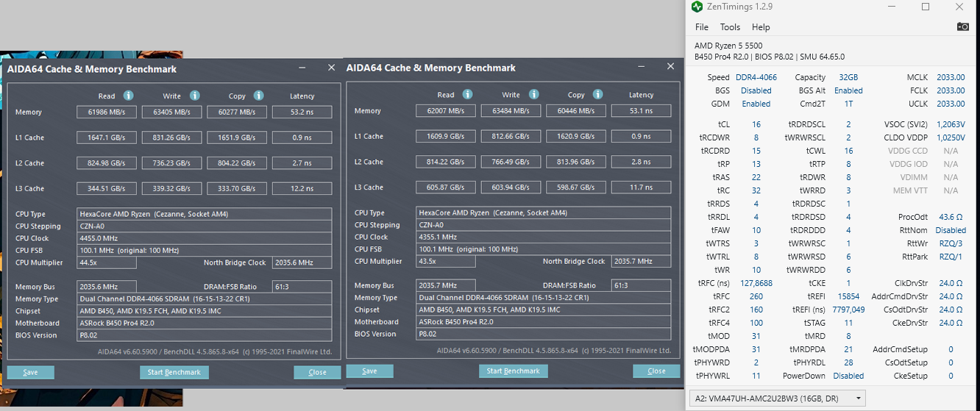Open the Tools menu in ZenTimings

(730, 27)
